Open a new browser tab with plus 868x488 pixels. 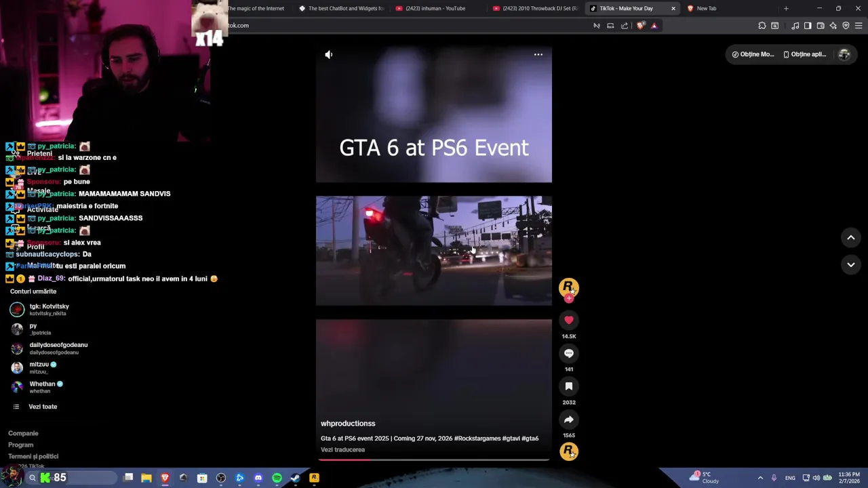coord(786,8)
